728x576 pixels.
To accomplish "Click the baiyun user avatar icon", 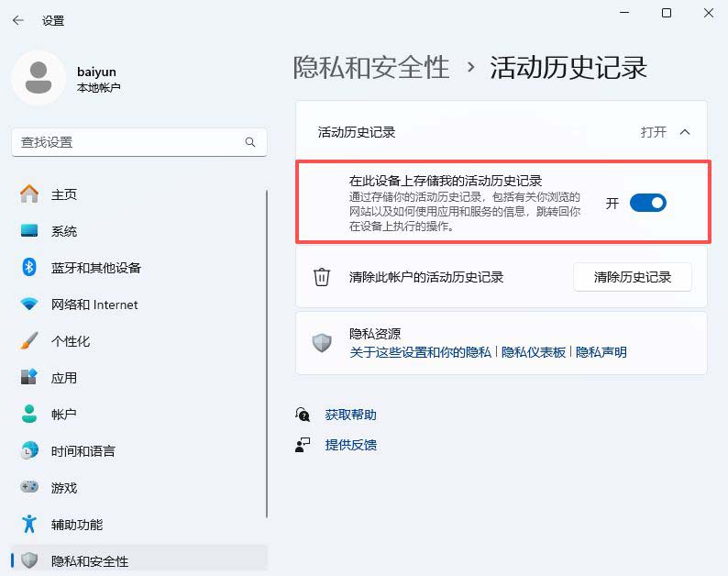I will (39, 78).
